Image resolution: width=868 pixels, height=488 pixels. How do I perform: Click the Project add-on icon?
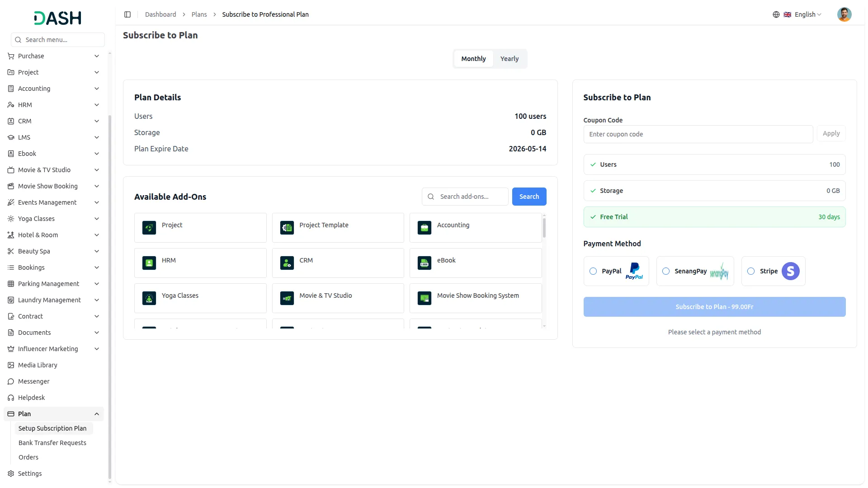point(149,228)
